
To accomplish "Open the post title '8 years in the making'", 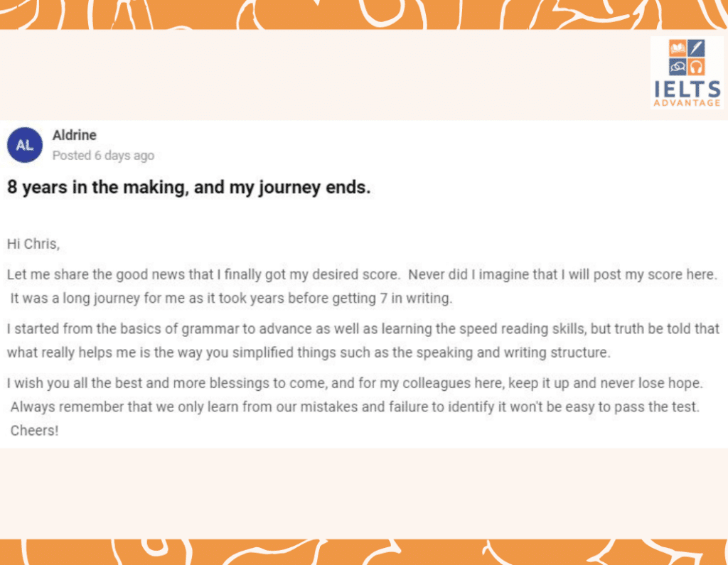I will (188, 188).
